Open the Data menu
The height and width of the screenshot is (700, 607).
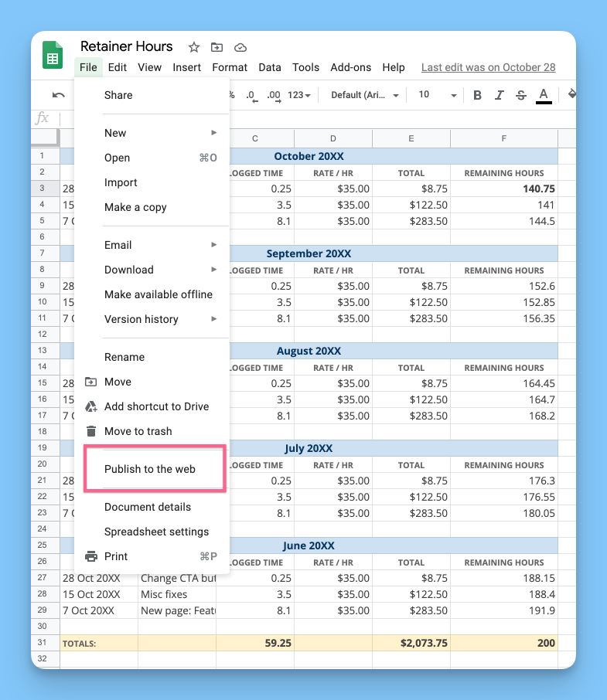click(270, 67)
